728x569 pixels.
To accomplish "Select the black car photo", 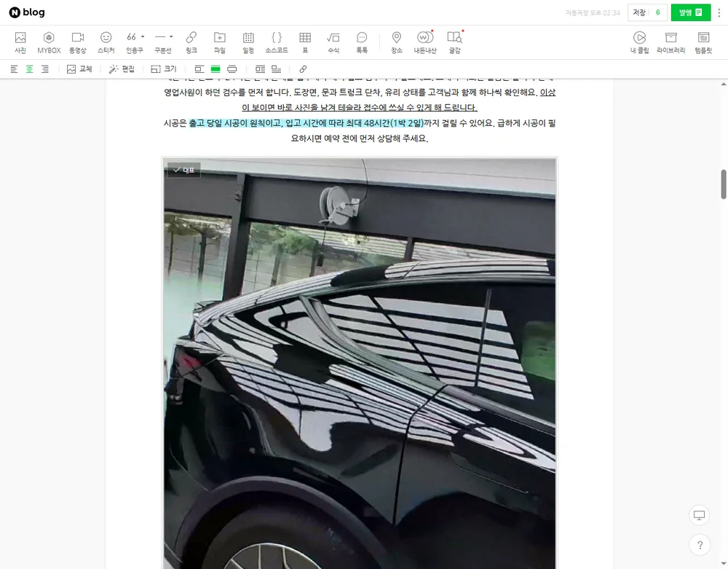I will tap(360, 364).
